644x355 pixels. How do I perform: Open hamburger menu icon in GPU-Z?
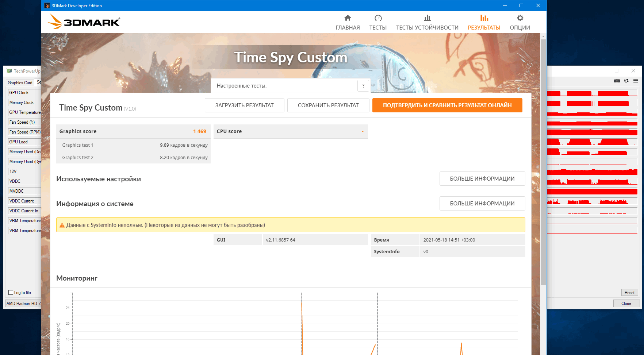pos(636,81)
